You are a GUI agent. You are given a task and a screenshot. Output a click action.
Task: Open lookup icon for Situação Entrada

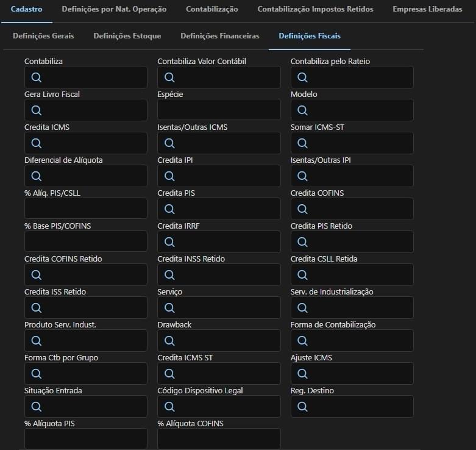tap(37, 407)
